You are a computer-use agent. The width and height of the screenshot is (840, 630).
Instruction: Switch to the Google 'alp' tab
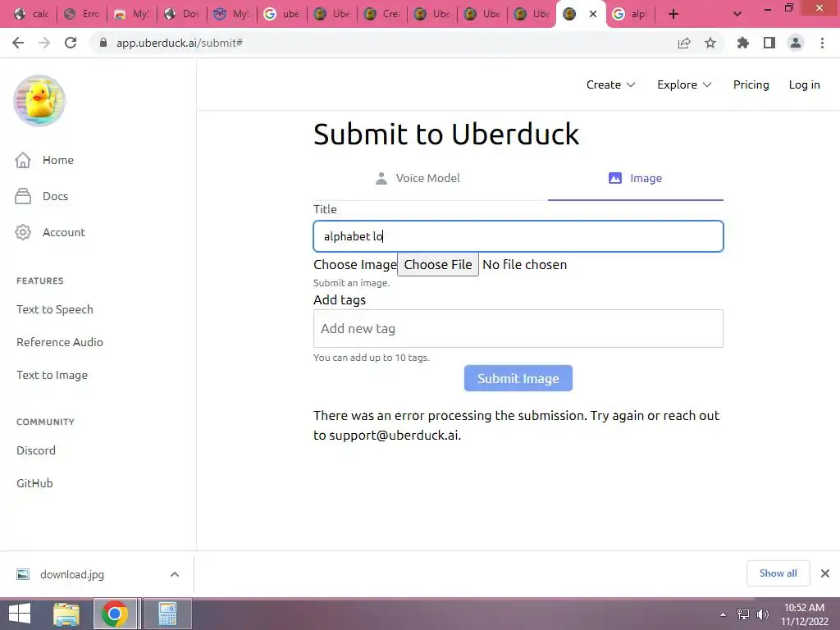(x=631, y=14)
